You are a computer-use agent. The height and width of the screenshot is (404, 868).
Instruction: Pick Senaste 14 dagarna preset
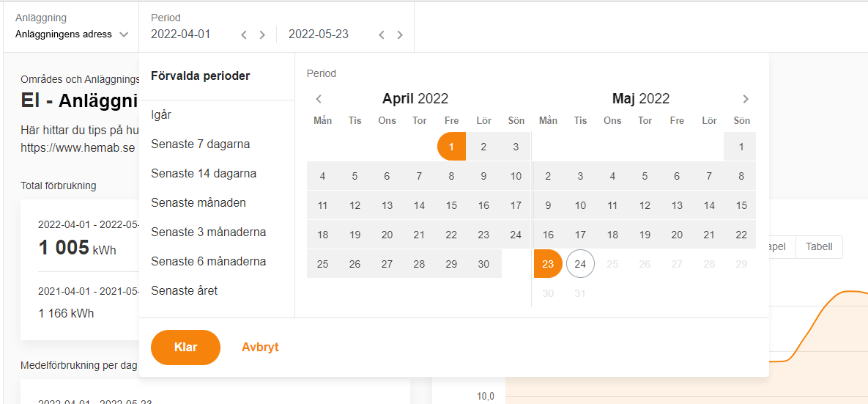pos(203,174)
